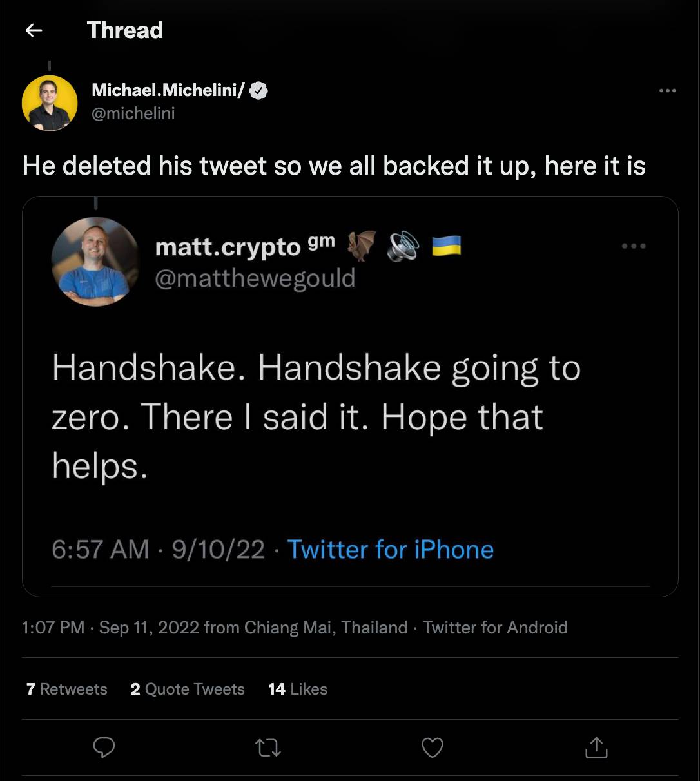Open Michael.Michelini's profile picture

(50, 103)
